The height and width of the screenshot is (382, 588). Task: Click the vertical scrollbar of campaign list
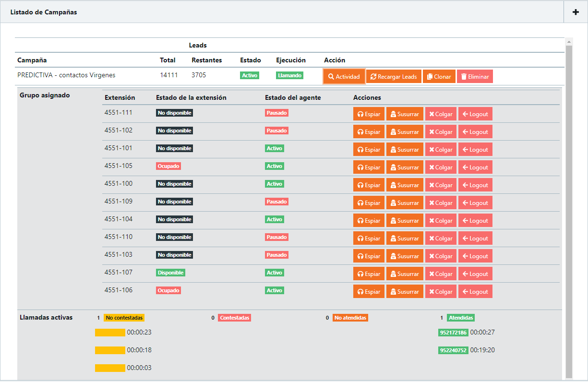[569, 192]
